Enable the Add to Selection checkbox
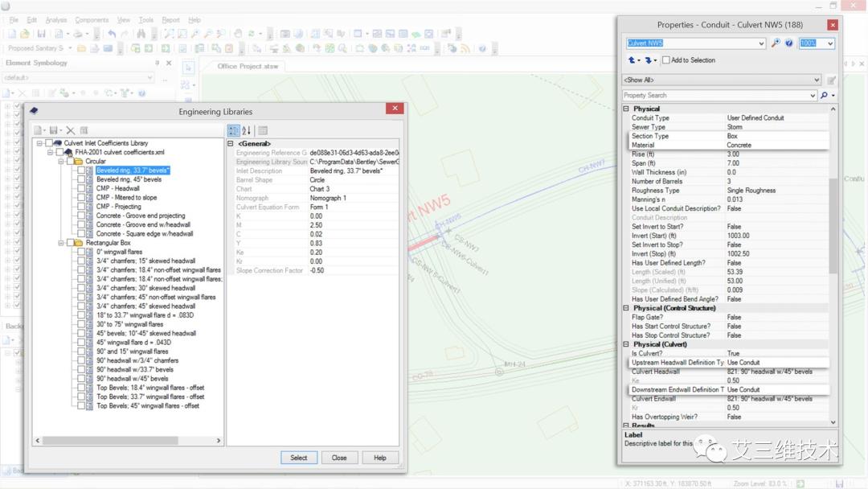Screen dimensions: 868x489 click(665, 60)
